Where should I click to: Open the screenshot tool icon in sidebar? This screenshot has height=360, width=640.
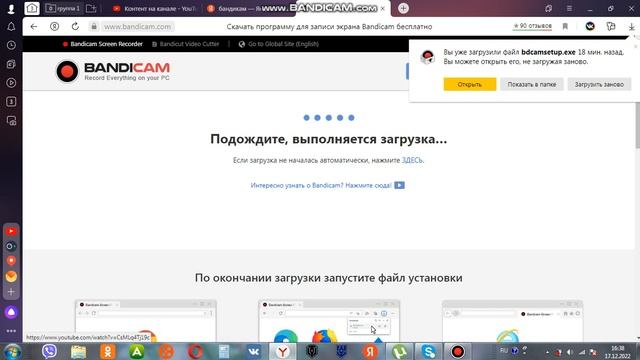tap(11, 121)
